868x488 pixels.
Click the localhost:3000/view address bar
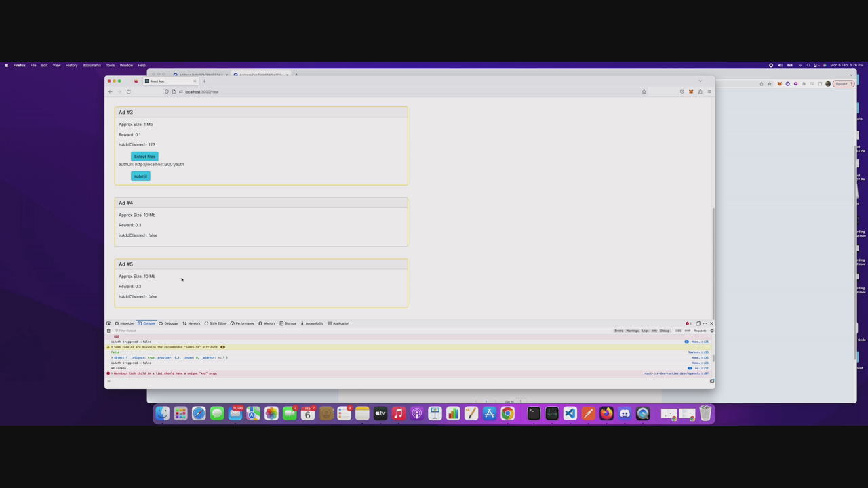(x=407, y=91)
